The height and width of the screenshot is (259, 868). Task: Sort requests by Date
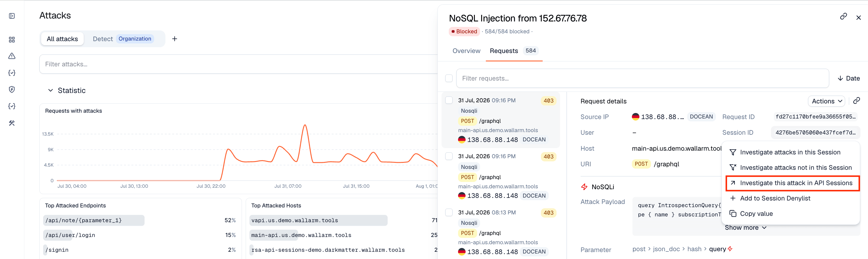tap(849, 78)
